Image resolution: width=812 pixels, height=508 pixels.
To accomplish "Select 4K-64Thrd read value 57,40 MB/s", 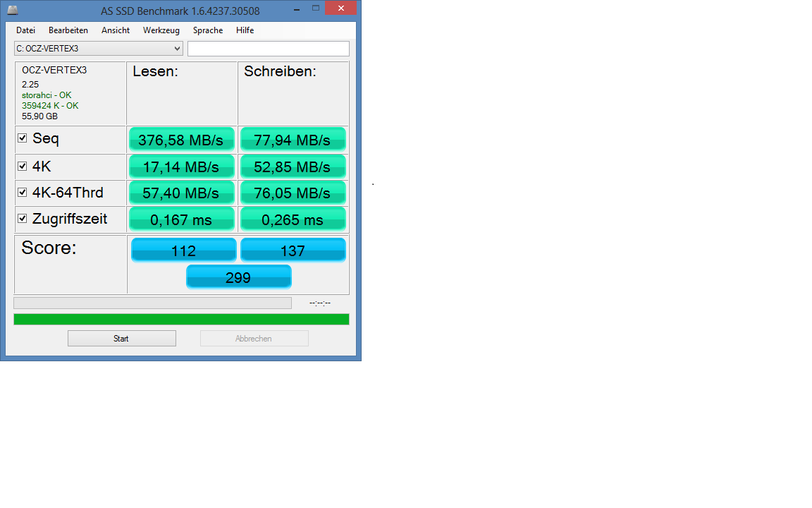I will click(x=181, y=193).
